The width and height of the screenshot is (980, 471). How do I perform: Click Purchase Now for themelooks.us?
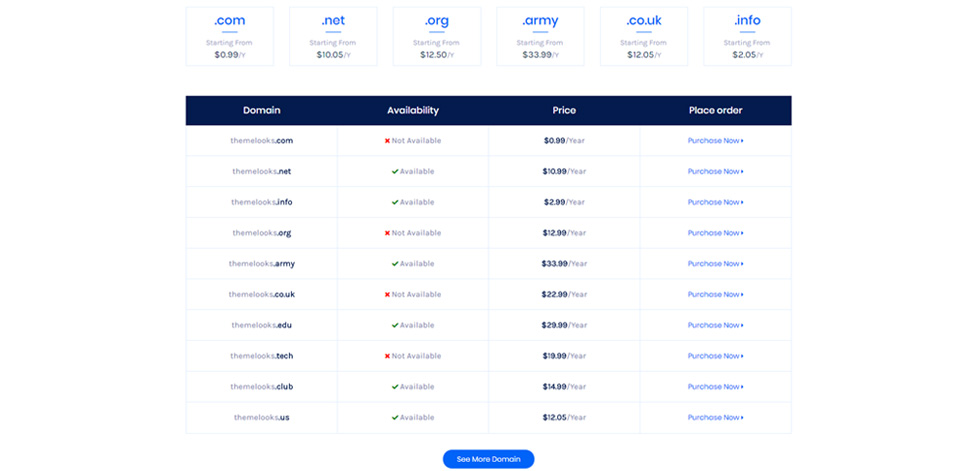point(716,417)
